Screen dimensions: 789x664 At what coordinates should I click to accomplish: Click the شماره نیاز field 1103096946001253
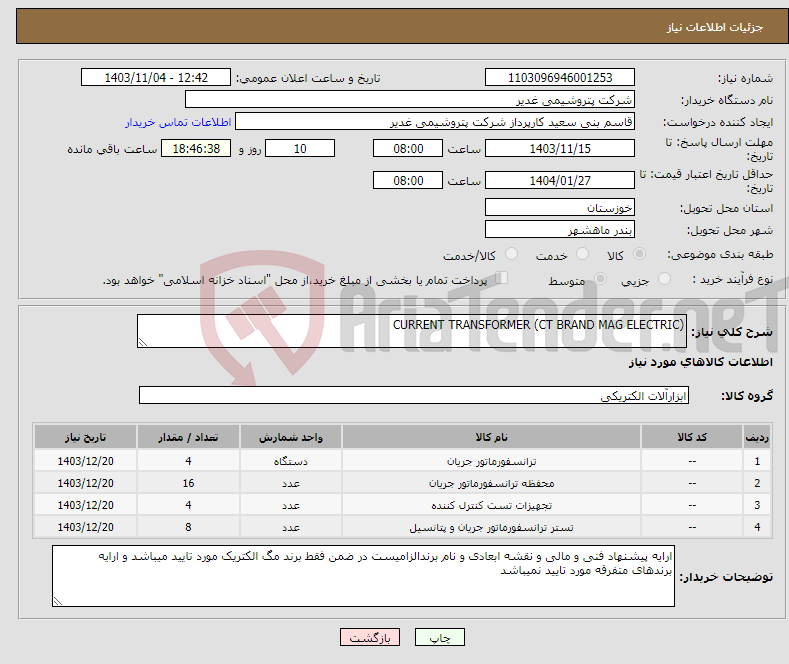[x=560, y=77]
